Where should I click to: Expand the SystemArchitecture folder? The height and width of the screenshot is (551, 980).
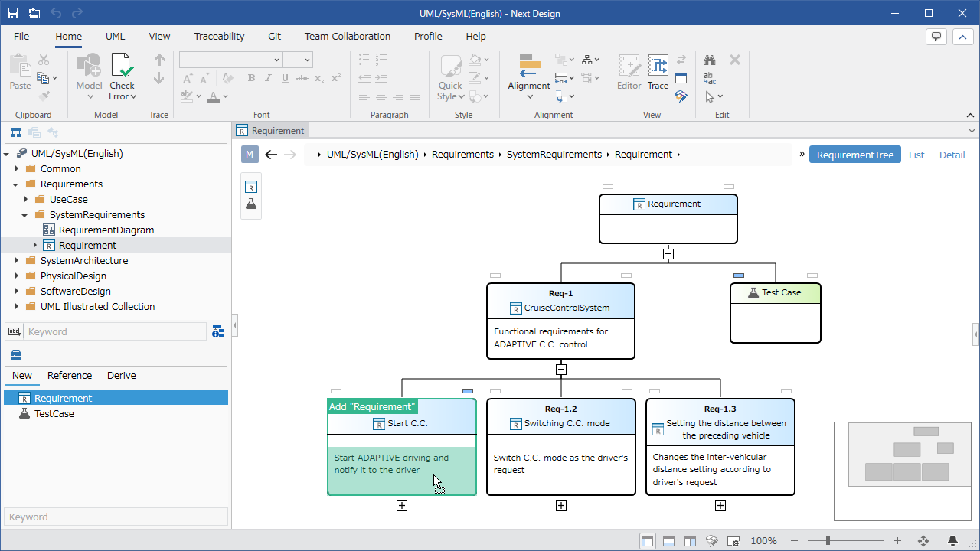pyautogui.click(x=16, y=260)
